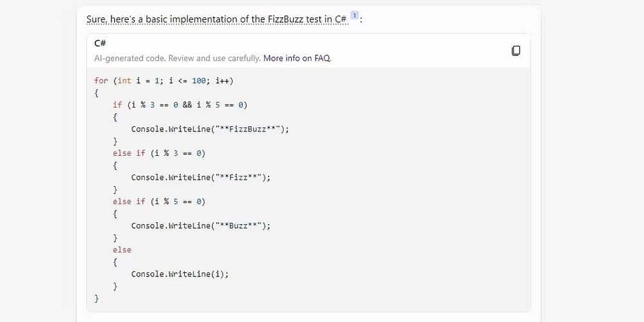This screenshot has height=322, width=644.
Task: Click the WriteLine "**FizzBuzz**" statement
Action: coord(210,129)
